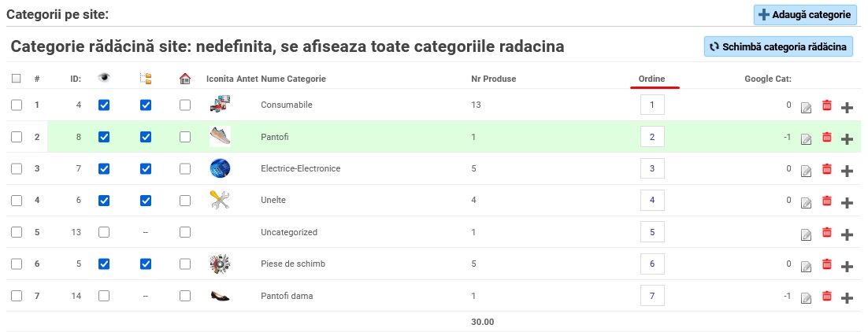Click Schimbă categoria rădăcina button
This screenshot has height=332, width=868.
click(x=778, y=47)
